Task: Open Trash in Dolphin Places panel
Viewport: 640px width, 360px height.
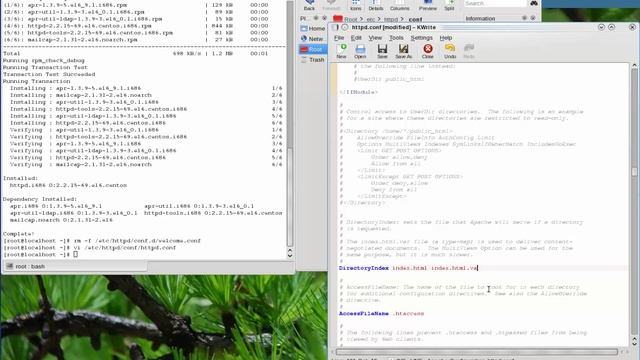Action: [313, 60]
